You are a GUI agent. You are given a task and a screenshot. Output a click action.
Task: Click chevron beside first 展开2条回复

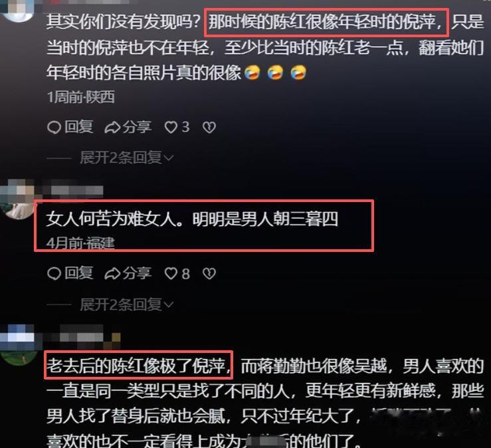(x=169, y=158)
